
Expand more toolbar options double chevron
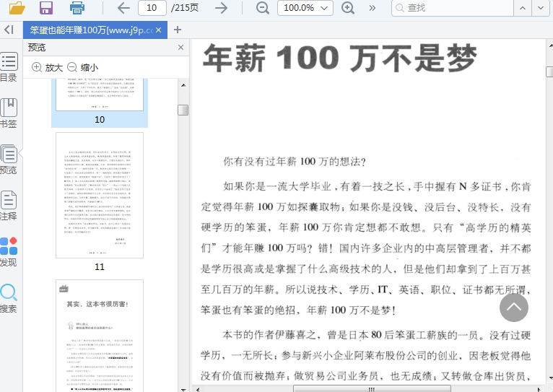click(372, 8)
